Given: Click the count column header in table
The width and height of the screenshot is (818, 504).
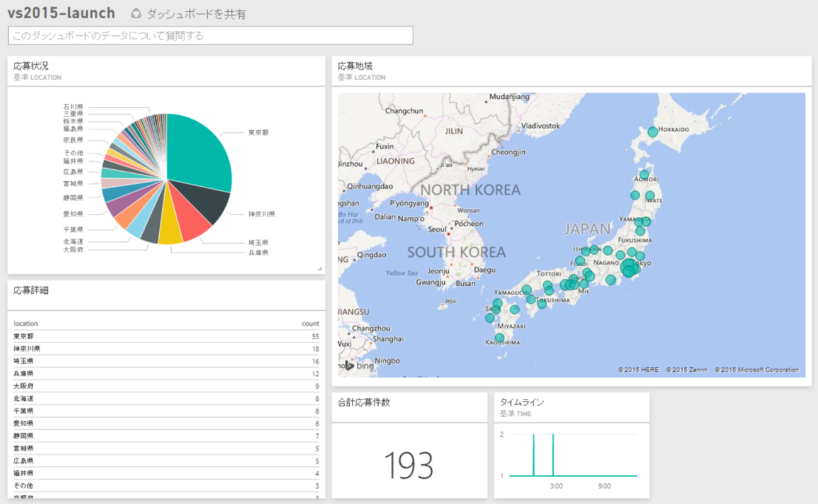Looking at the screenshot, I should point(310,323).
